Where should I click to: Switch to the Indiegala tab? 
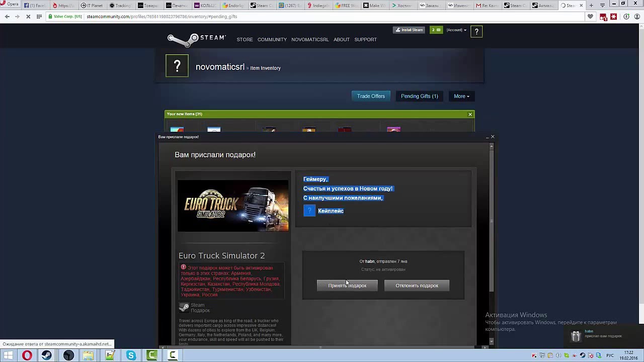click(x=318, y=6)
